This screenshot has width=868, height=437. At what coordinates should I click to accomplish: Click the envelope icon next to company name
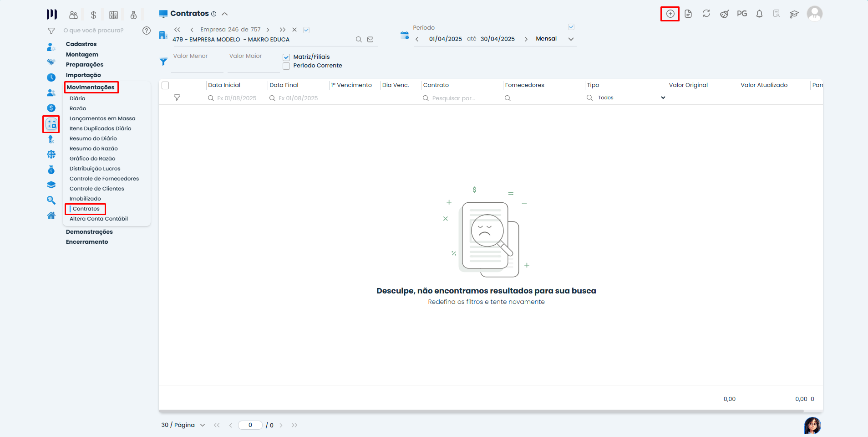(371, 40)
